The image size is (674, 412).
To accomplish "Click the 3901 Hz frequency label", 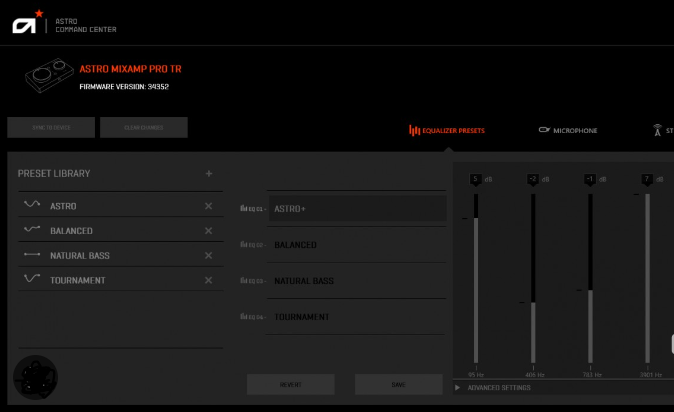I will click(650, 375).
